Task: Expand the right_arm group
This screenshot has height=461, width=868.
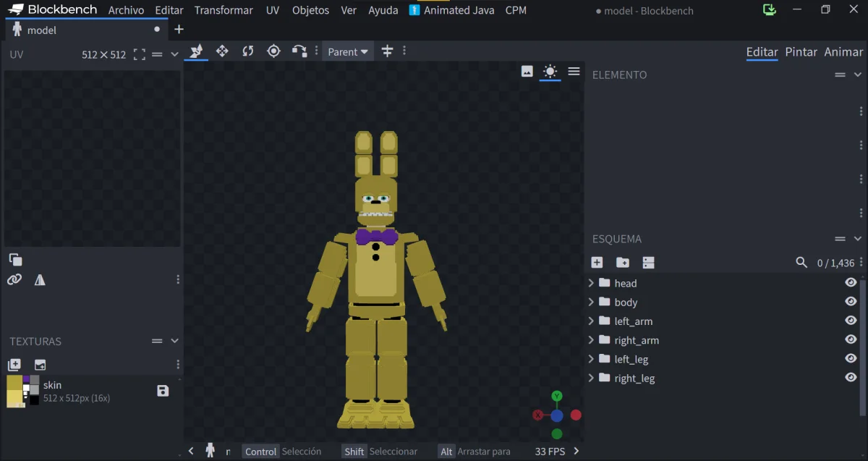Action: pyautogui.click(x=591, y=339)
